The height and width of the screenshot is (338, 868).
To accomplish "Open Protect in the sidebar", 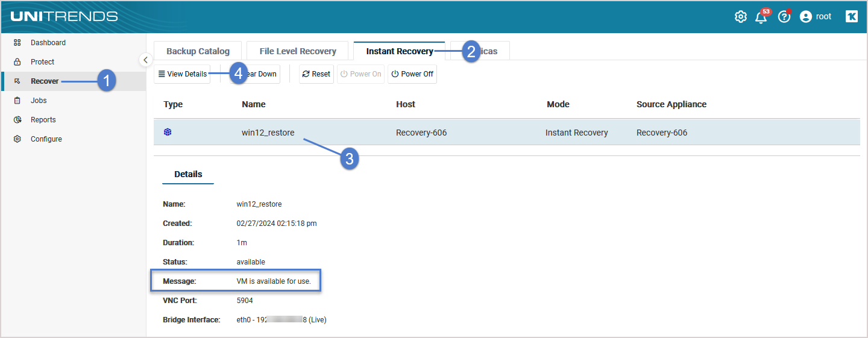I will 42,62.
